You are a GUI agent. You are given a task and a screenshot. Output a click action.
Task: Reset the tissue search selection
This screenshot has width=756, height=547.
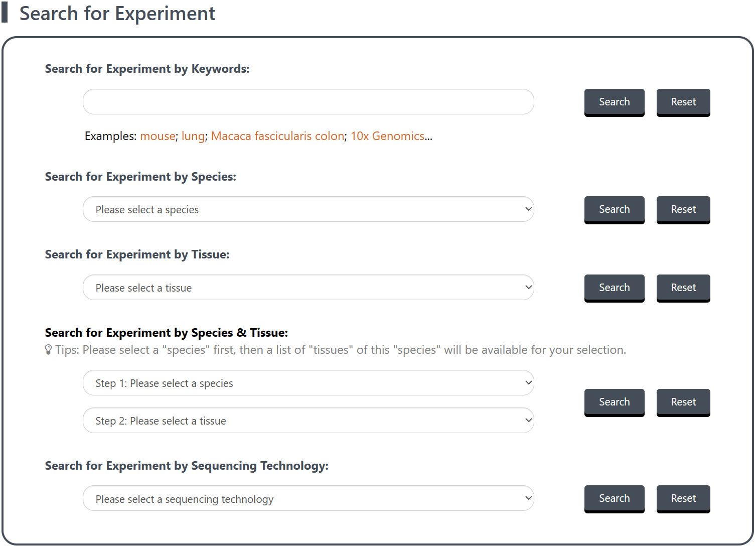pyautogui.click(x=683, y=288)
